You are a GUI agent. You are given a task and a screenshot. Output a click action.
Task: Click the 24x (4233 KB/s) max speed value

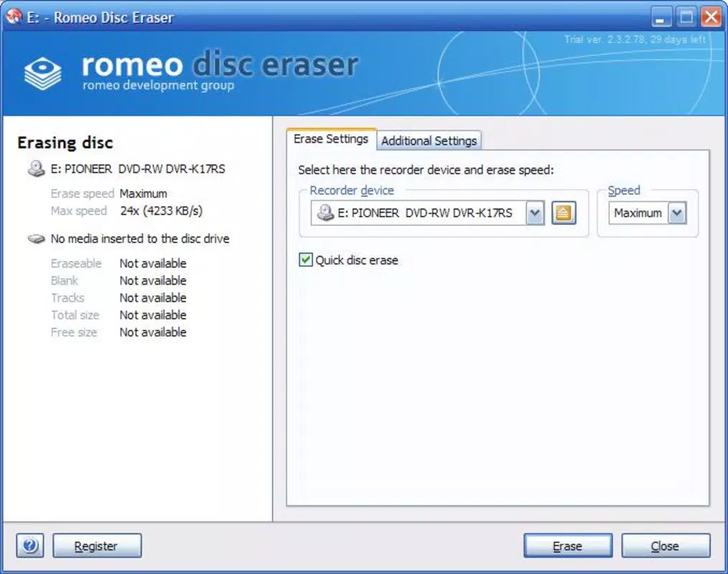pyautogui.click(x=161, y=211)
